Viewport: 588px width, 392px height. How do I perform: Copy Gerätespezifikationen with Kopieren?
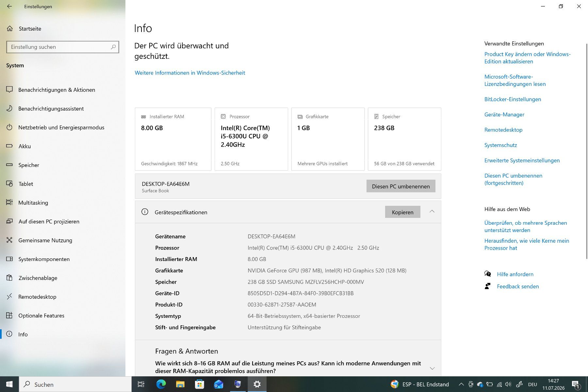pos(402,212)
